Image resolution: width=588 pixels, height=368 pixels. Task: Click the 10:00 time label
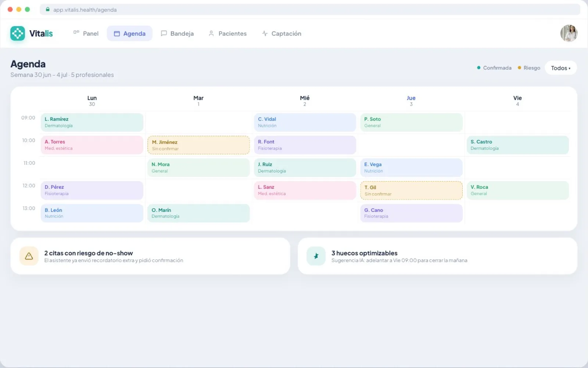[x=29, y=140]
